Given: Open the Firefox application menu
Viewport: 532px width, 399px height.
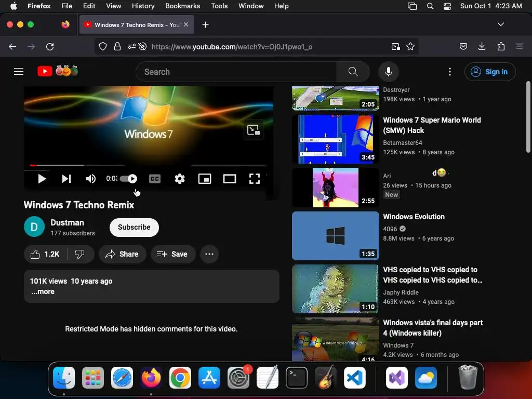Looking at the screenshot, I should coord(520,46).
